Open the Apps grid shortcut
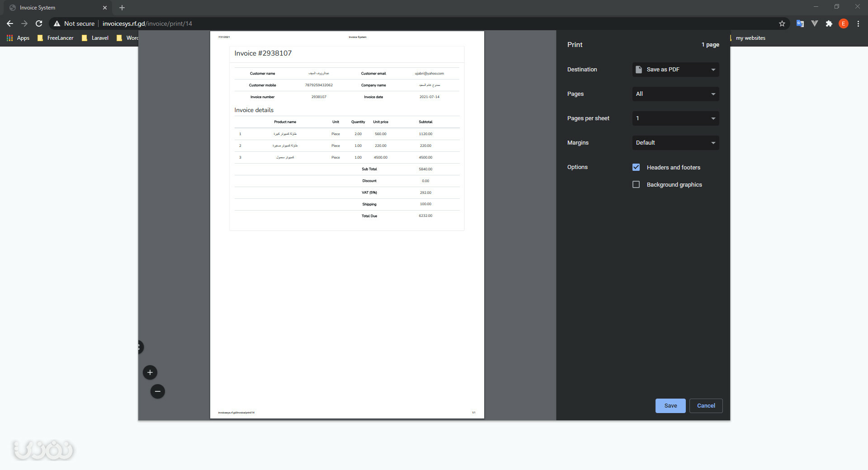 (18, 38)
